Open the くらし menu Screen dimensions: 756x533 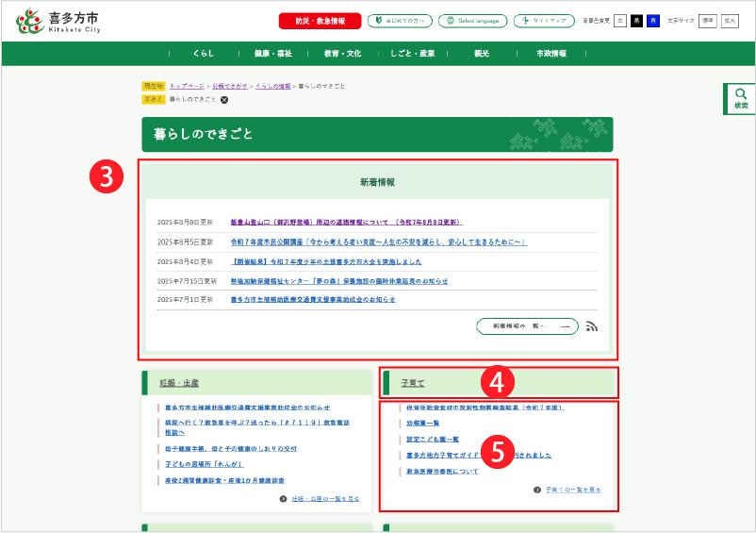[204, 54]
